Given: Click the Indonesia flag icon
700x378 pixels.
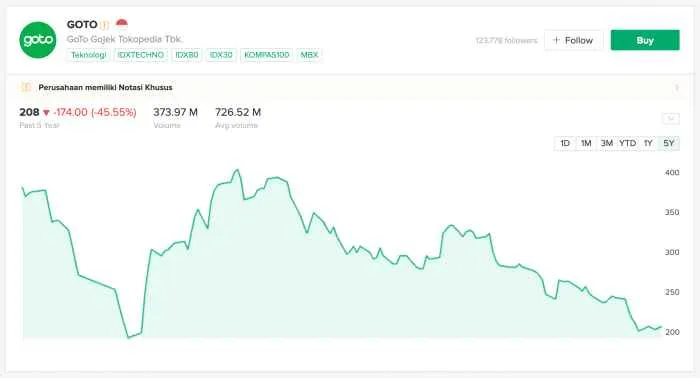Looking at the screenshot, I should point(121,23).
